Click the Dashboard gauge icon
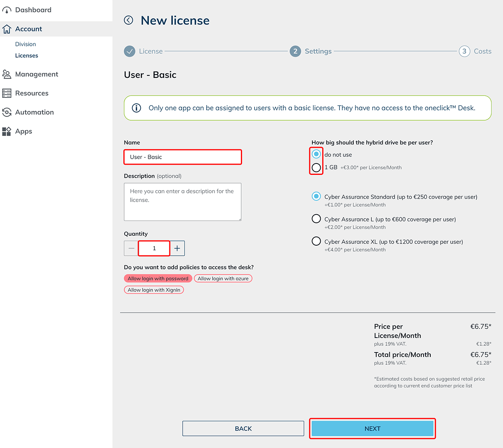The width and height of the screenshot is (503, 448). pos(7,10)
